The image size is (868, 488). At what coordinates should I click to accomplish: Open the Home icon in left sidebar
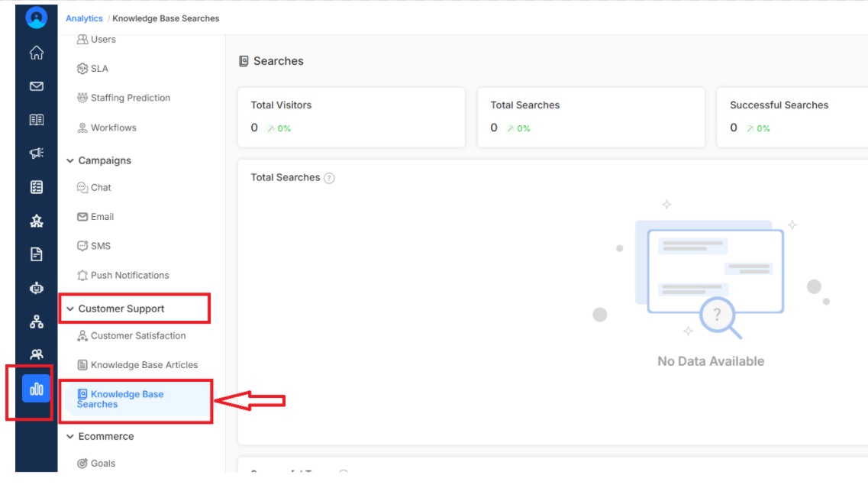[x=37, y=53]
